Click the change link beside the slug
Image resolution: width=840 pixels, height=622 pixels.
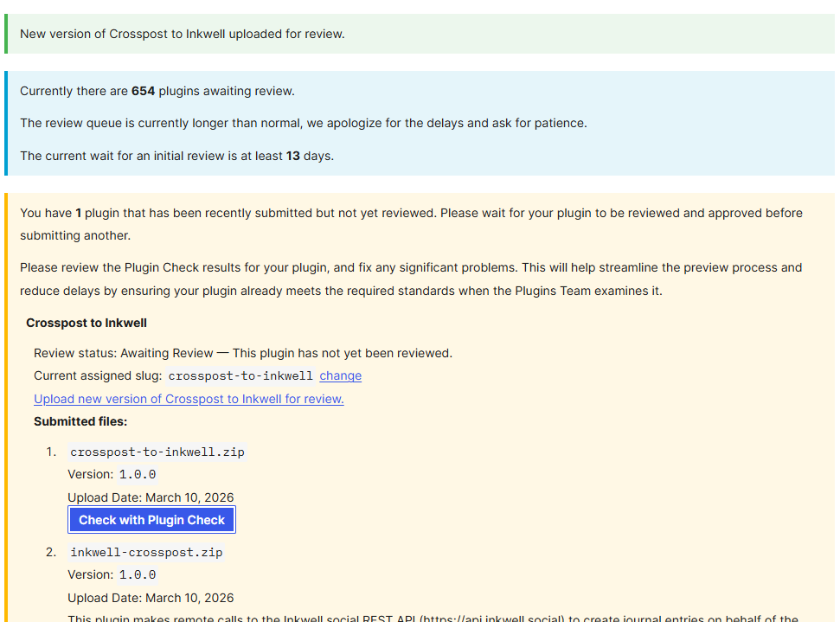click(340, 375)
